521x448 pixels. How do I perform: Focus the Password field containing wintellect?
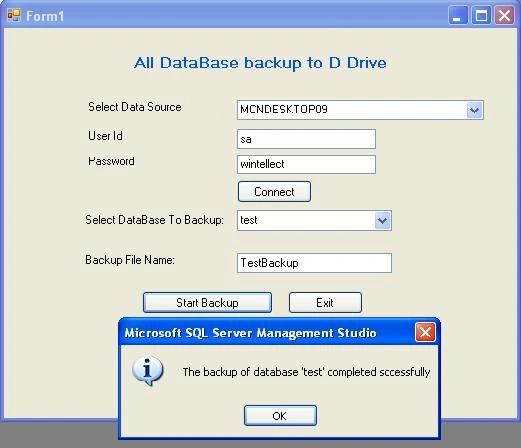[x=306, y=164]
